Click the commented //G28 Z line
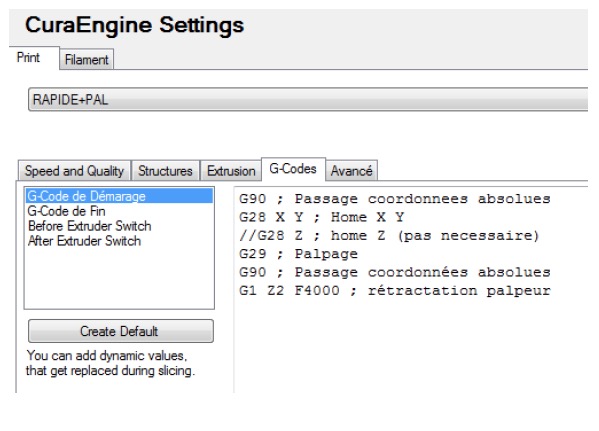The height and width of the screenshot is (431, 599). click(x=389, y=235)
